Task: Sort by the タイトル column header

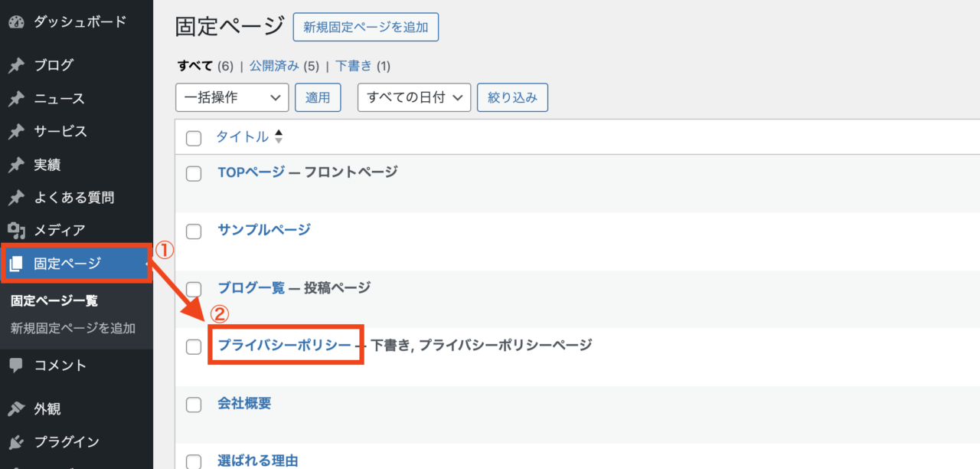Action: point(243,137)
